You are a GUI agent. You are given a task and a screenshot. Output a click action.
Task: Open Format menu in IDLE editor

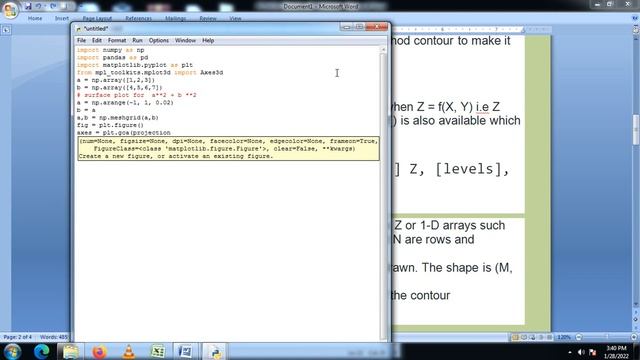[117, 40]
